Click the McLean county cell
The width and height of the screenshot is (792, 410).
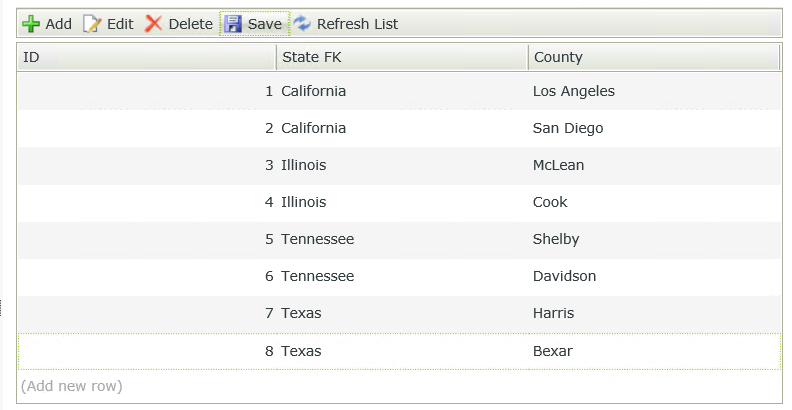coord(559,165)
